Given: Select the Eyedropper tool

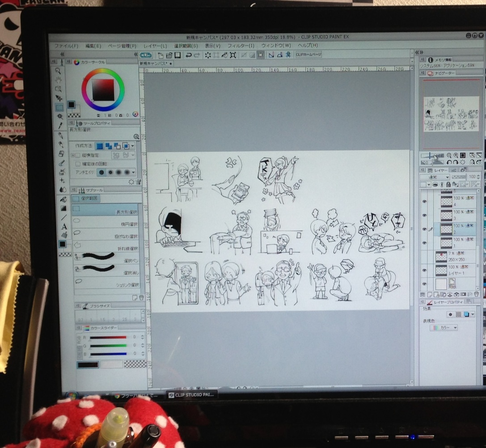Looking at the screenshot, I should 60,126.
